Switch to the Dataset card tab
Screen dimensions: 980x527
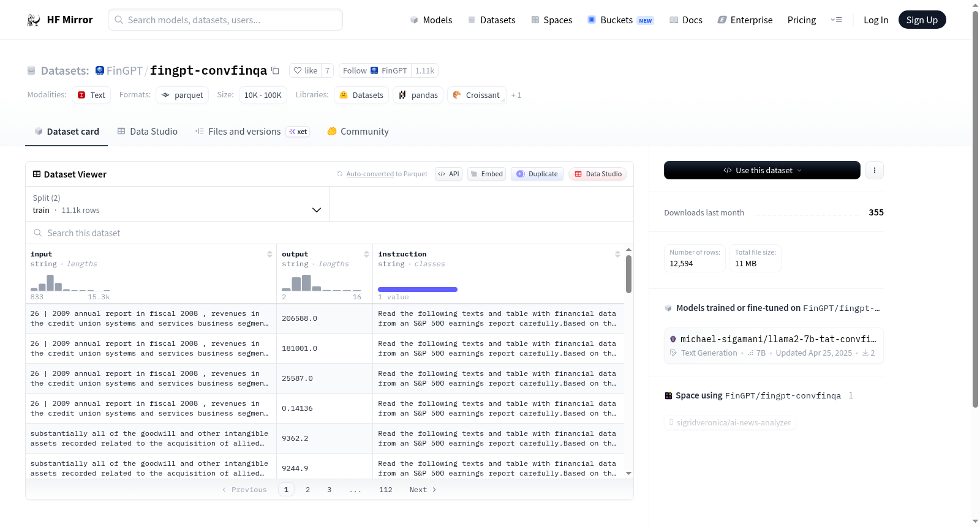tap(67, 132)
